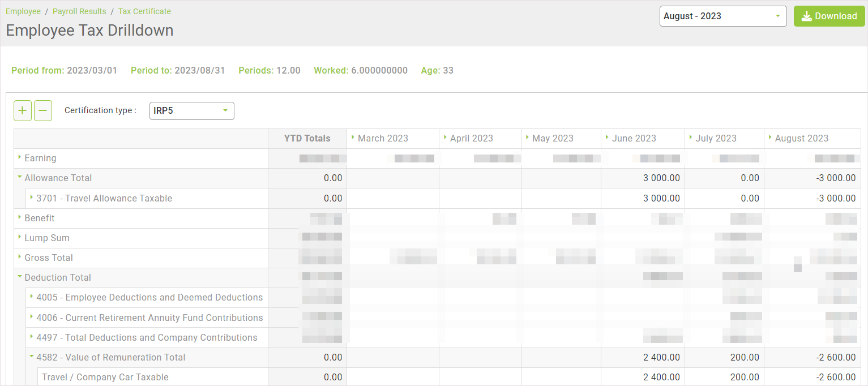
Task: Expand the July 2023 column header
Action: click(x=691, y=138)
